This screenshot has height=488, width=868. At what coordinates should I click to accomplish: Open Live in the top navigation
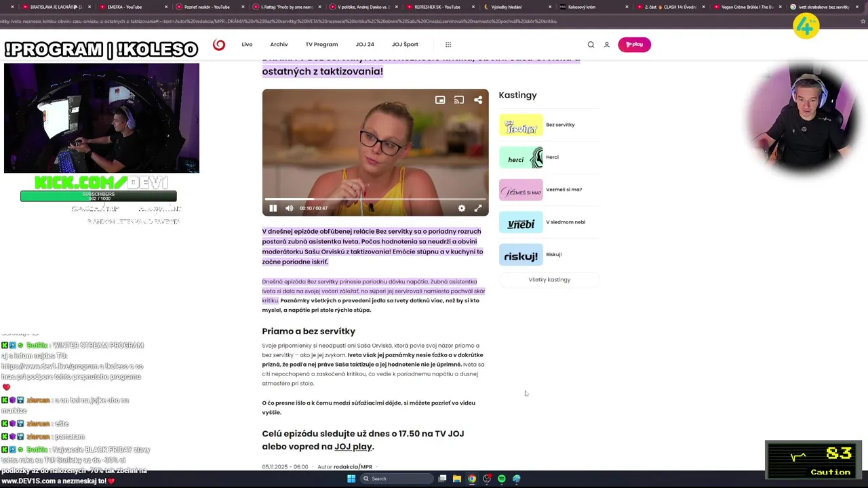point(247,45)
